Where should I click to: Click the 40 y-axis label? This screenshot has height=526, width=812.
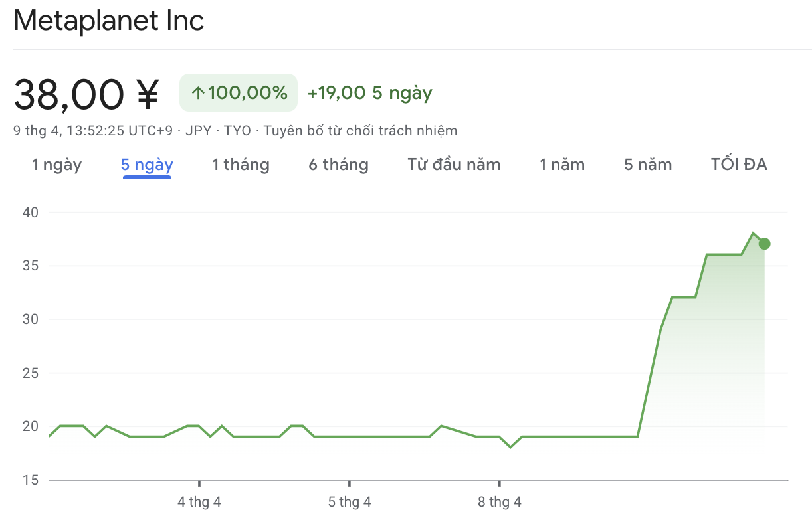[x=31, y=213]
